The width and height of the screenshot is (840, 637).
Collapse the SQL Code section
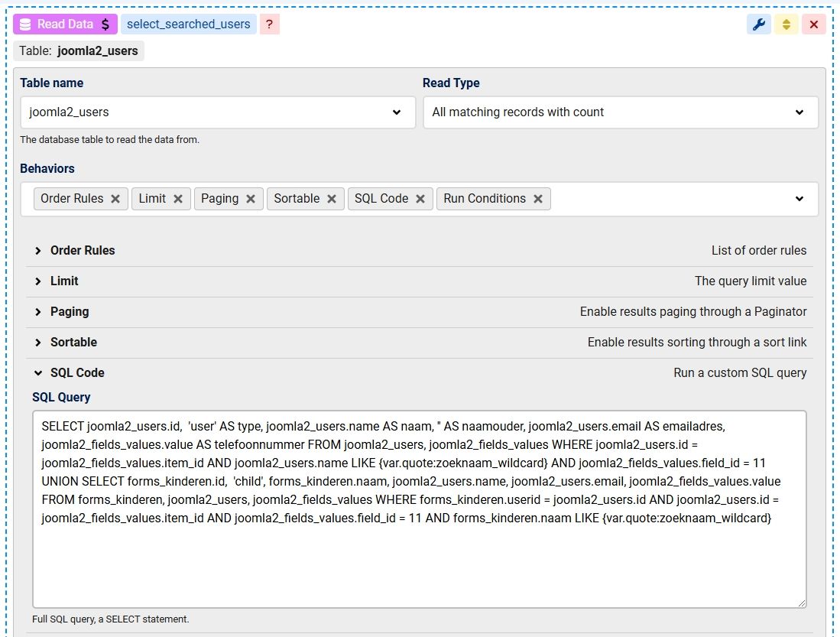[77, 373]
